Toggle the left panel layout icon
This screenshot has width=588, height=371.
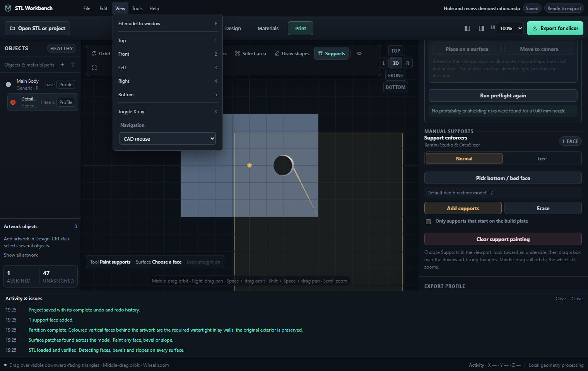click(467, 28)
